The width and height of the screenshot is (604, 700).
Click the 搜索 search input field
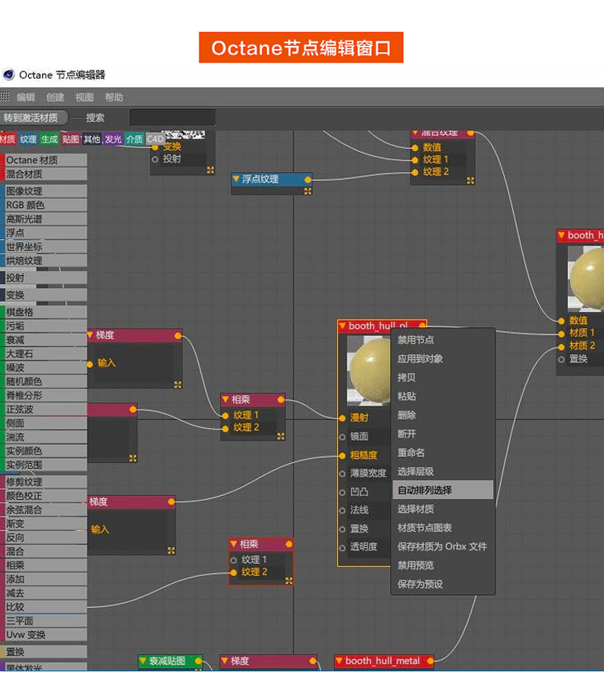coord(173,118)
